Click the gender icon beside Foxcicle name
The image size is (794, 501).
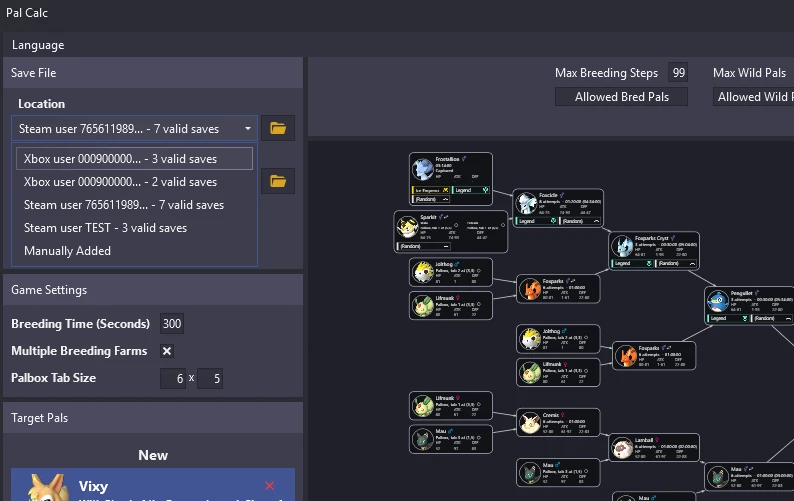[562, 195]
